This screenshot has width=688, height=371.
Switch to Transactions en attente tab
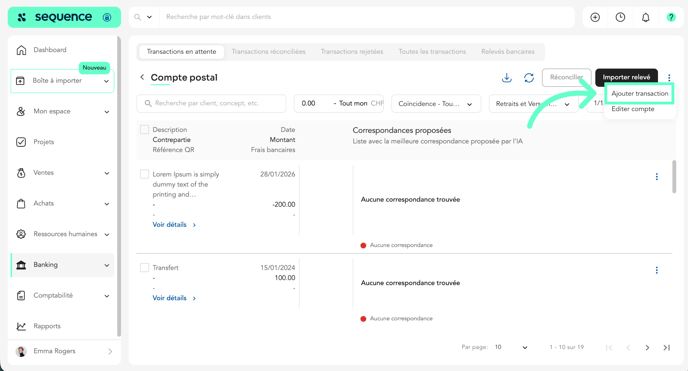[181, 51]
